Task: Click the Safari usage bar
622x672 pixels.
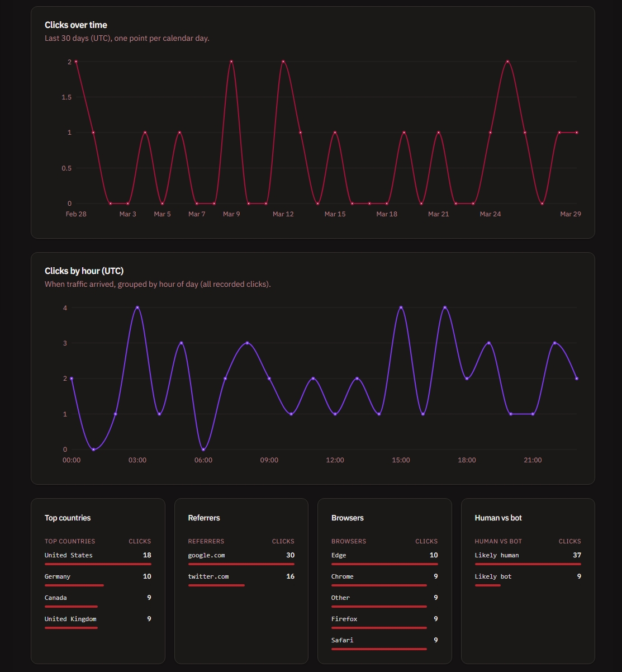Action: 379,649
